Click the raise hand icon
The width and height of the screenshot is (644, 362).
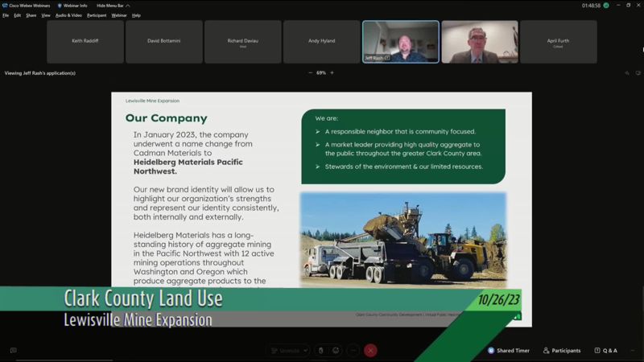coord(320,351)
